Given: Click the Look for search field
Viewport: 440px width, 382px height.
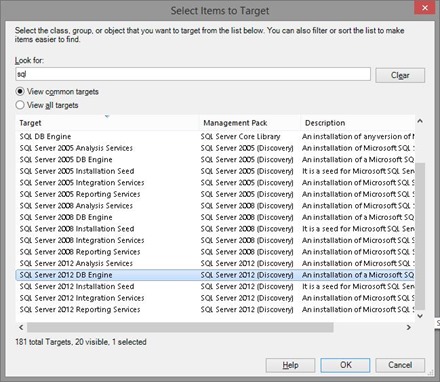Looking at the screenshot, I should tap(193, 74).
